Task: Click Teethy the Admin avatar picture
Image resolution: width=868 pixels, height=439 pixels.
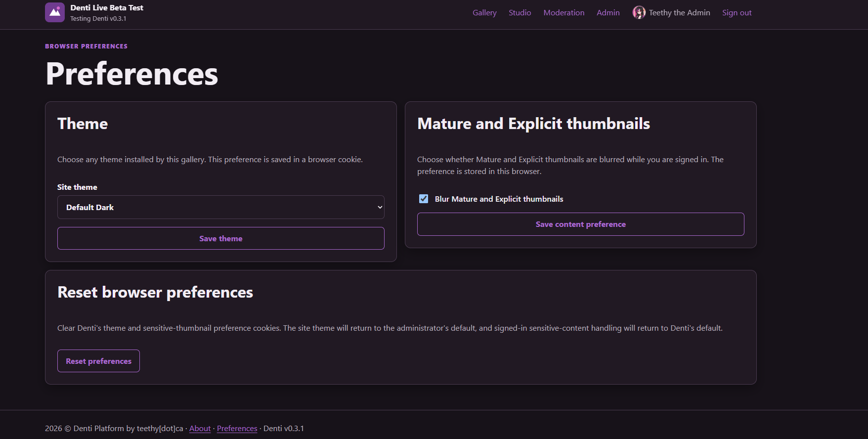Action: [x=639, y=13]
